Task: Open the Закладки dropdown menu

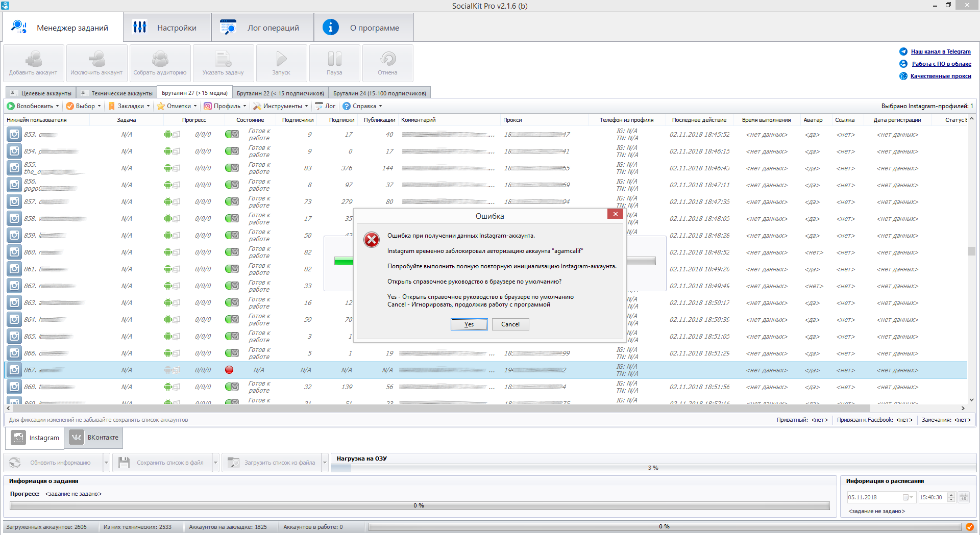Action: click(129, 106)
